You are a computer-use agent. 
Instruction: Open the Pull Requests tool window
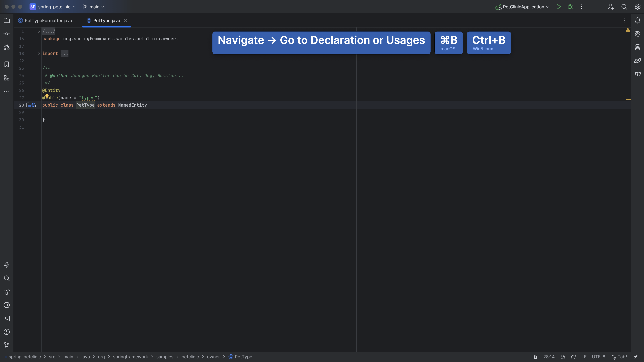click(x=7, y=47)
